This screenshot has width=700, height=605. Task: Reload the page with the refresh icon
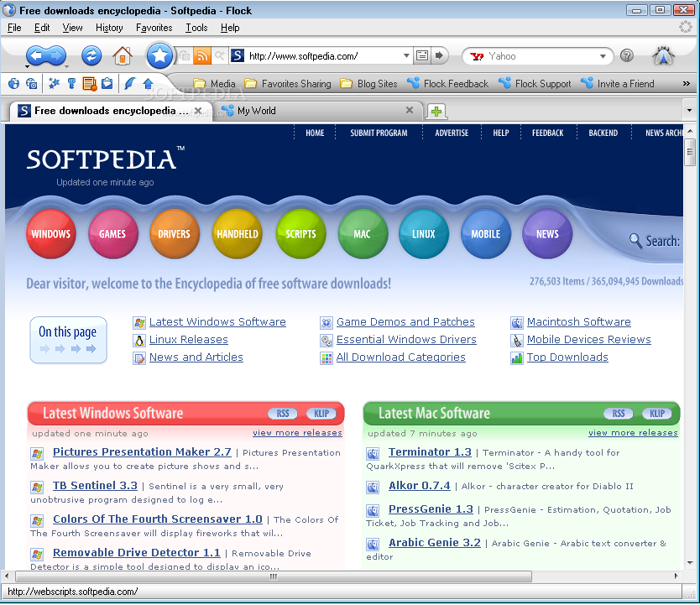(x=91, y=55)
